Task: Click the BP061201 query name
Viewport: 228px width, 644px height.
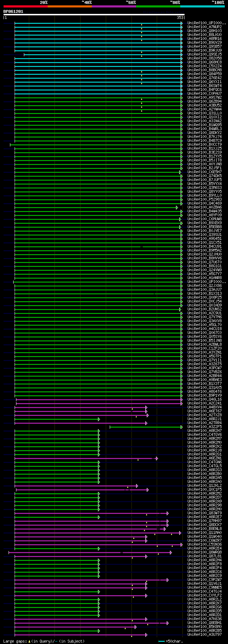Action: 13,11
